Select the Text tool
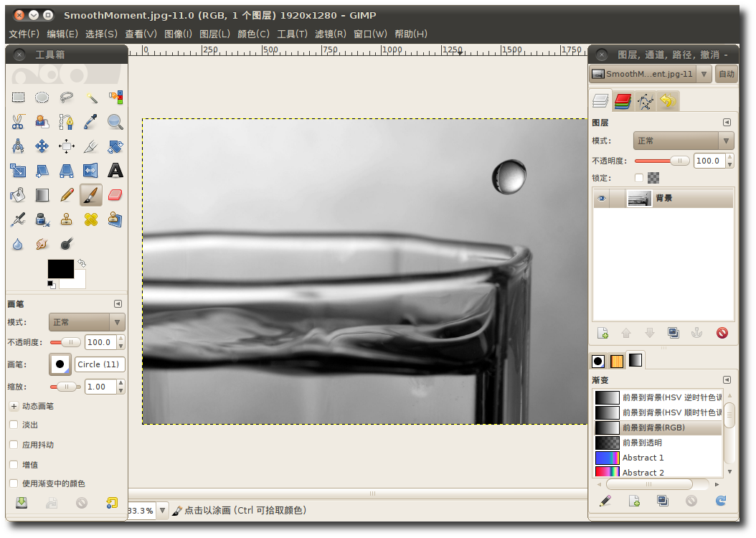 pyautogui.click(x=115, y=171)
